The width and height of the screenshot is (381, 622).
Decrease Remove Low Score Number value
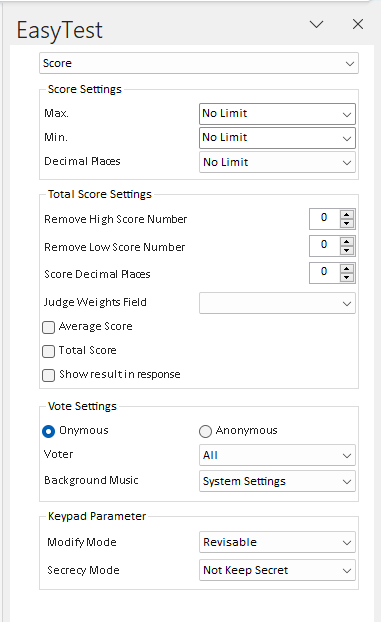coord(347,250)
